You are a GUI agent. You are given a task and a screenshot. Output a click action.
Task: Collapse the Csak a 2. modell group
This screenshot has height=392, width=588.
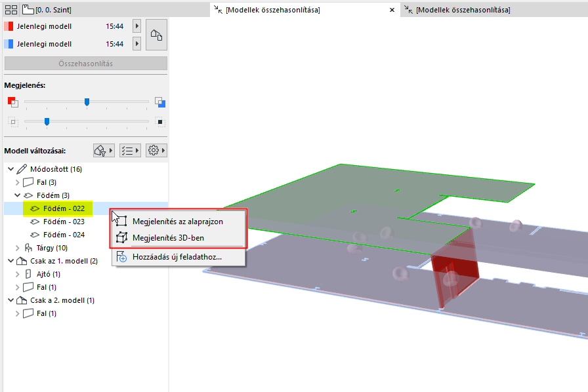(x=11, y=300)
